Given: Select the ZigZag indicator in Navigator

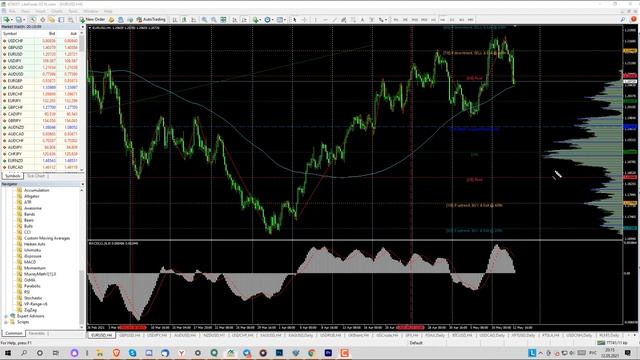Looking at the screenshot, I should [x=30, y=310].
